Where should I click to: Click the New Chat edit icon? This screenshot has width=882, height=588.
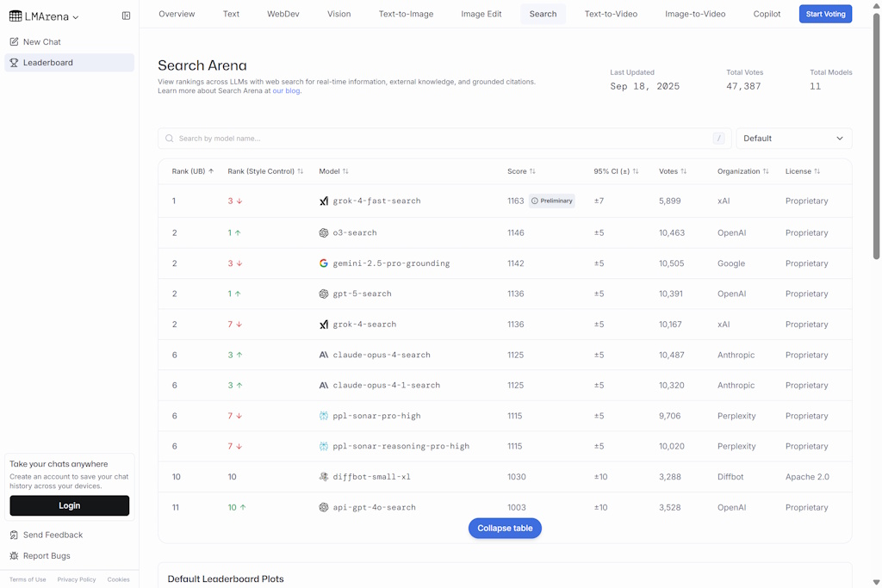point(14,42)
